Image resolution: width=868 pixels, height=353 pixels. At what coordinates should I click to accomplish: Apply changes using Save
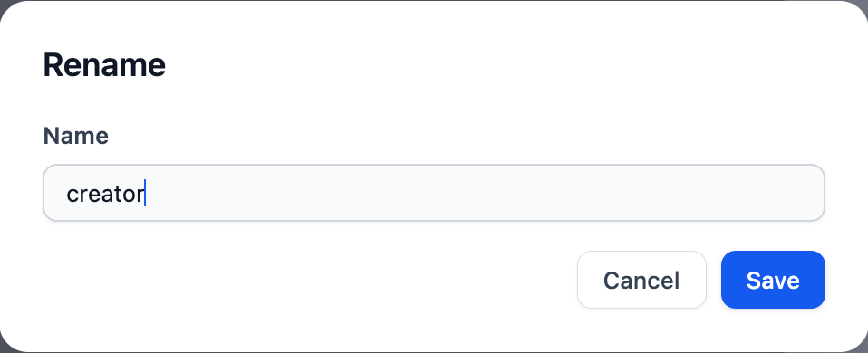[x=773, y=280]
